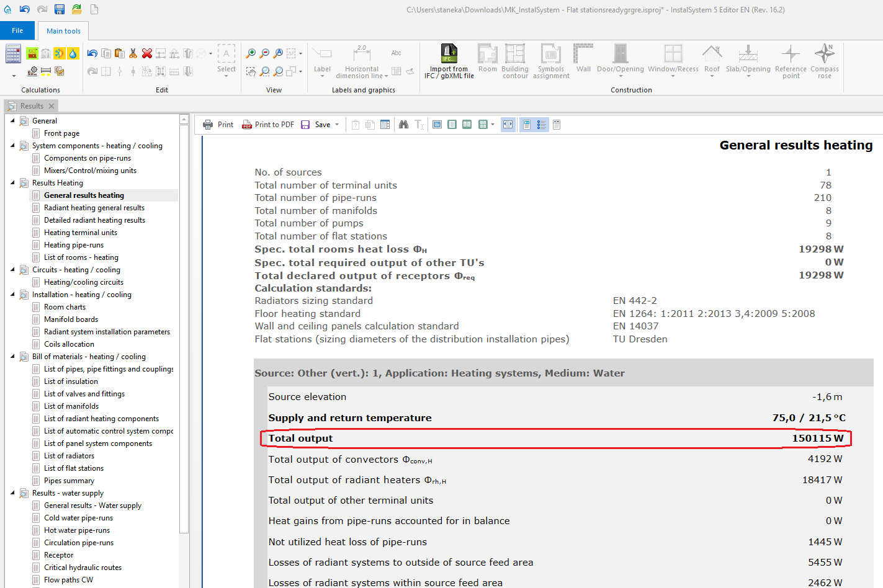Open the File menu
Screen dimensions: 883x588
click(x=17, y=30)
